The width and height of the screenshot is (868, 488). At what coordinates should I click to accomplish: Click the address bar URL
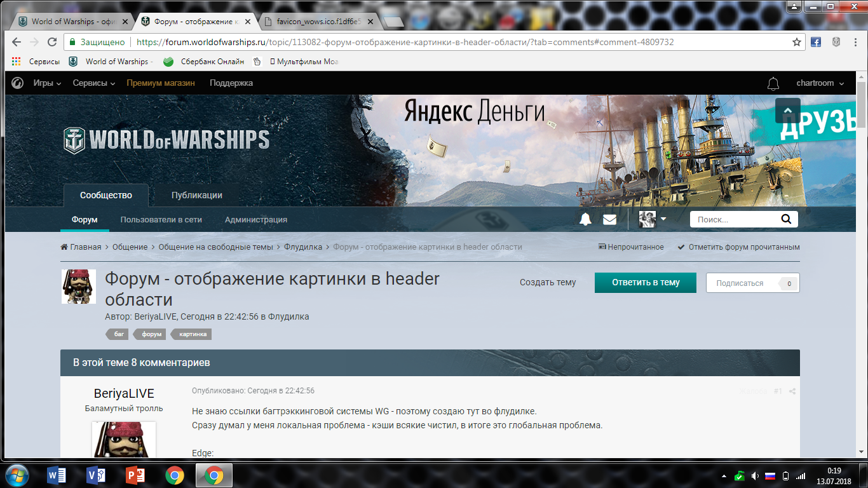click(405, 42)
